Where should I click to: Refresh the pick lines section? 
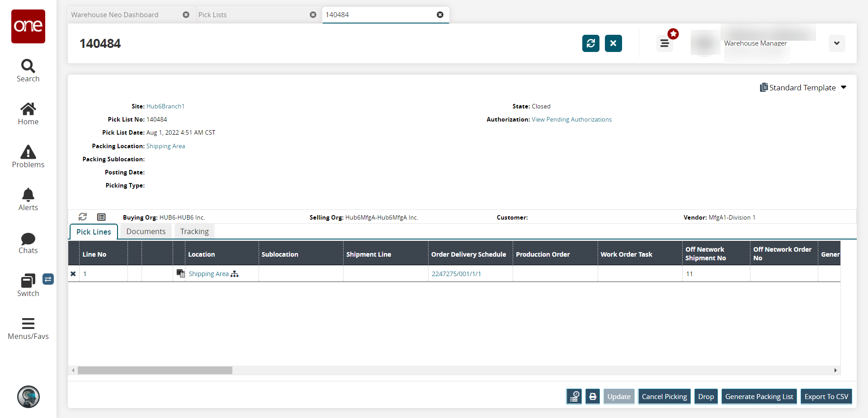click(83, 217)
